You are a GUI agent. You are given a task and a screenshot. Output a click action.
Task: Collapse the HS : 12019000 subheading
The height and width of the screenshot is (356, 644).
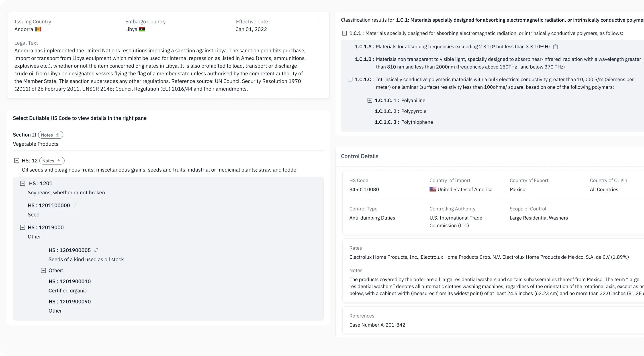click(22, 227)
